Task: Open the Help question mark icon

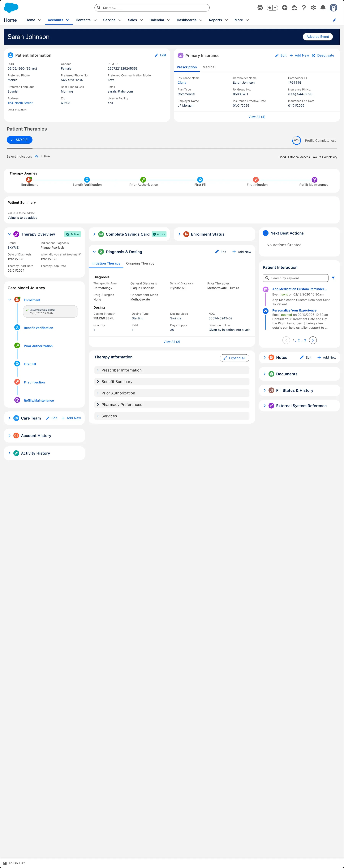Action: (304, 8)
